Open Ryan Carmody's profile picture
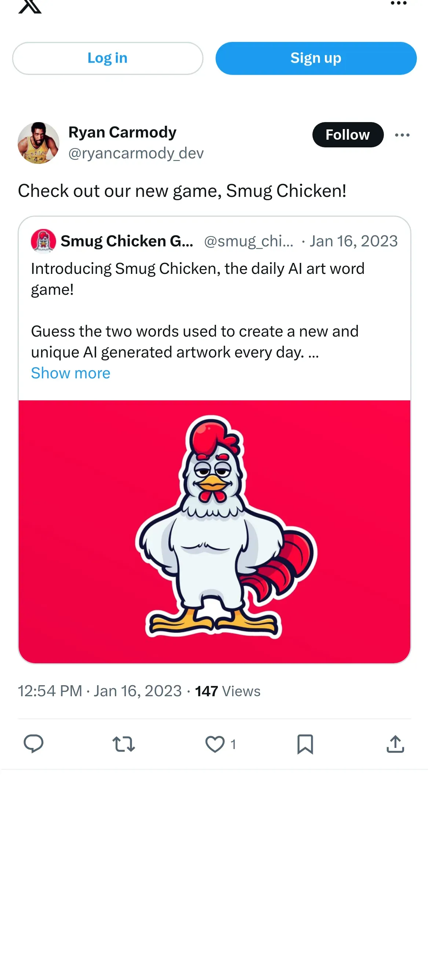Viewport: 429px width, 980px height. click(38, 143)
